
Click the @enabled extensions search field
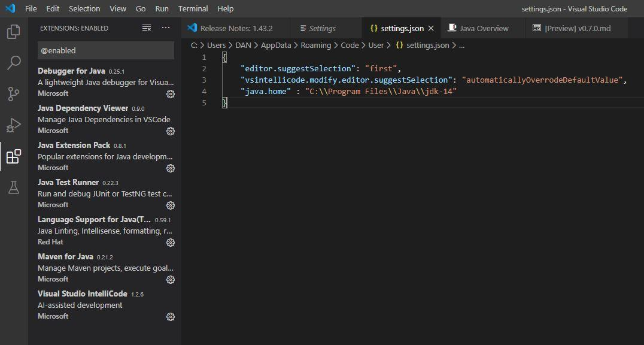(x=105, y=50)
